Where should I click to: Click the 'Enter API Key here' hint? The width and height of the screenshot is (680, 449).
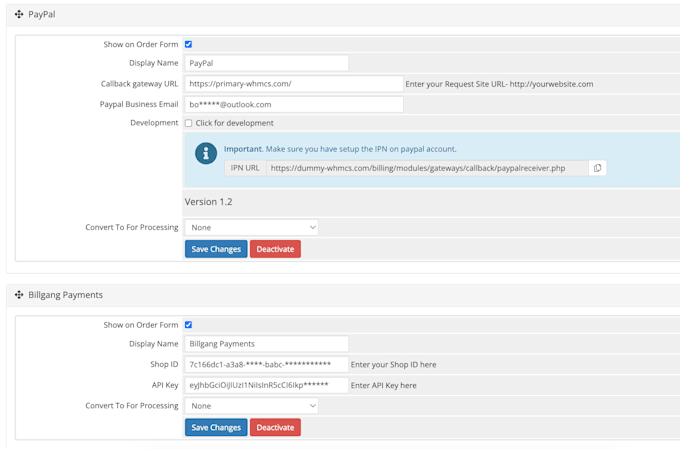(x=383, y=386)
